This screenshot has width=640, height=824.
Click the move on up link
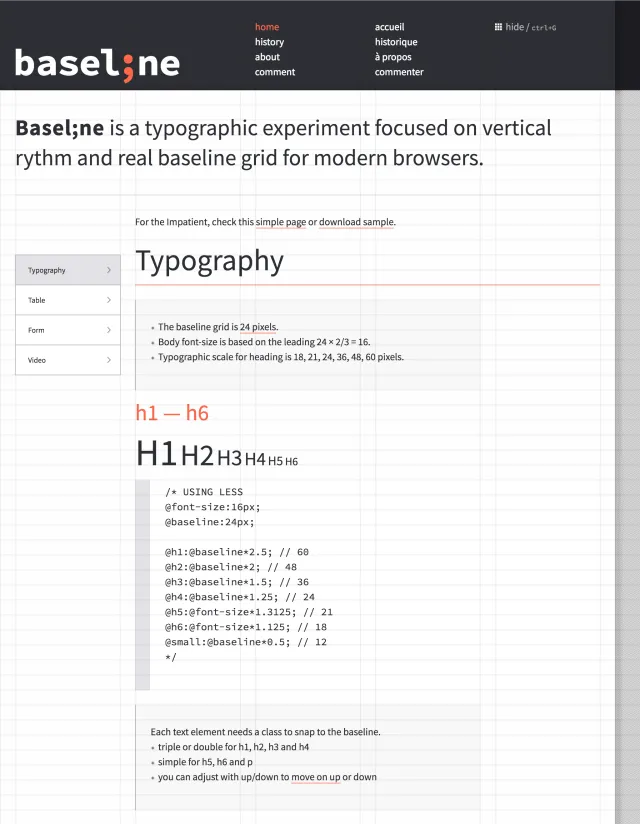click(316, 777)
